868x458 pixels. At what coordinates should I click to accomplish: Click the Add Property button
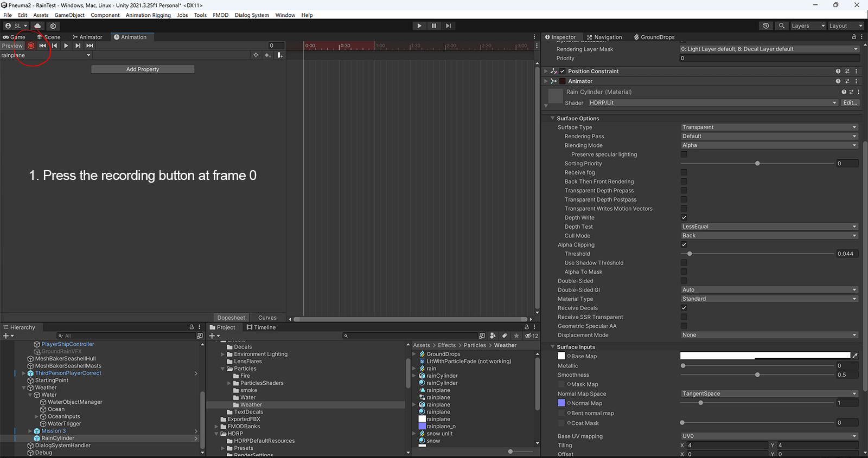click(x=143, y=69)
